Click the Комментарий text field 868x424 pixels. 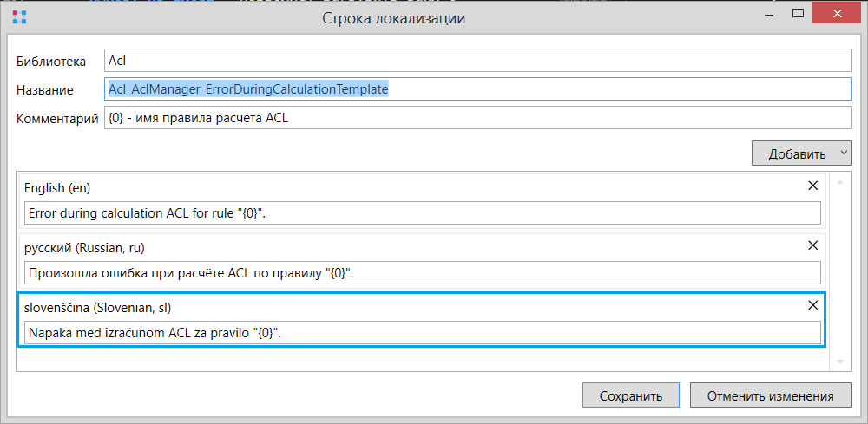click(477, 118)
